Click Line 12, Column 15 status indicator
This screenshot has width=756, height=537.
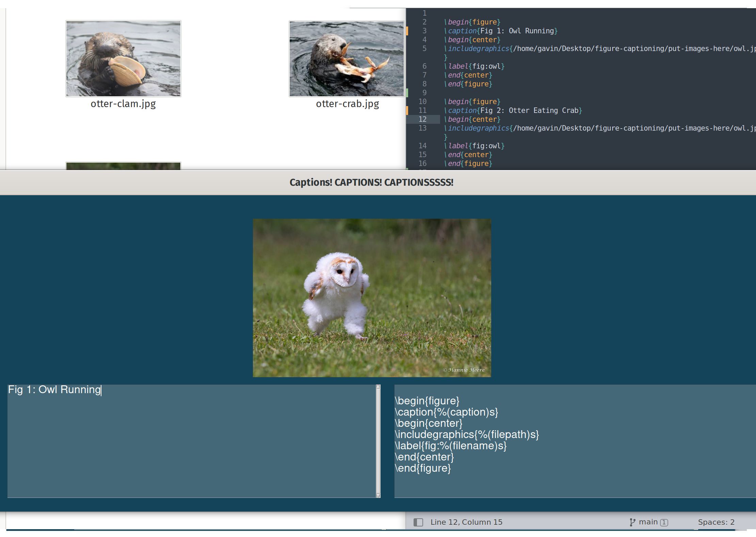(466, 522)
